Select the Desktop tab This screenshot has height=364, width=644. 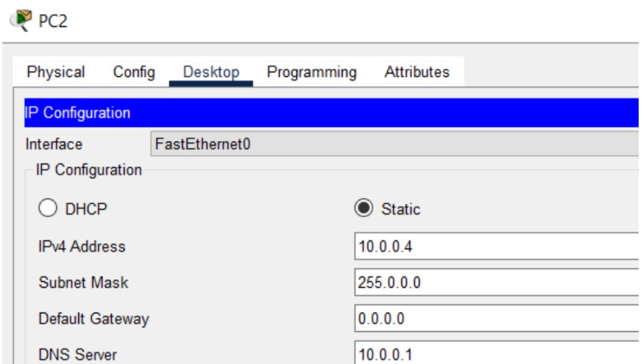211,72
